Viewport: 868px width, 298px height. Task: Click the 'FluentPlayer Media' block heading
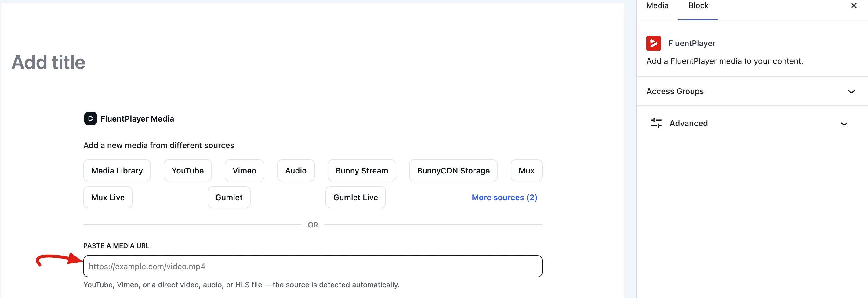[x=137, y=119]
